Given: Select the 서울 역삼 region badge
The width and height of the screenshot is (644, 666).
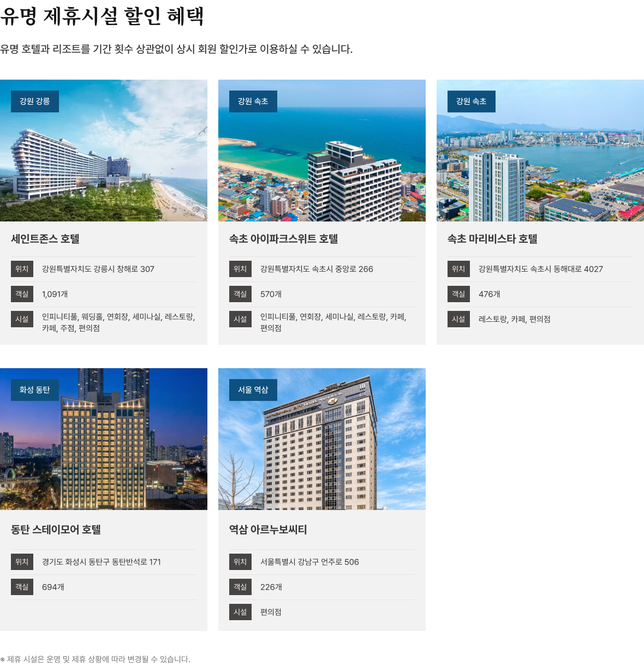Looking at the screenshot, I should click(x=253, y=390).
